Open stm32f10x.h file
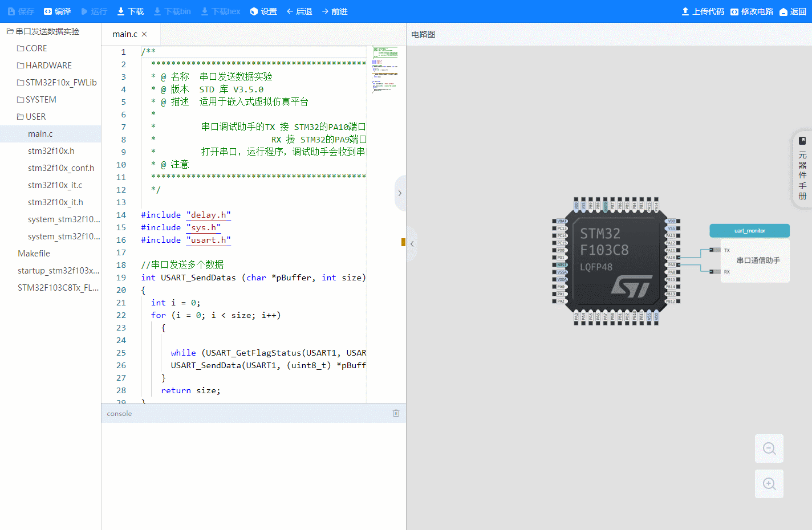This screenshot has width=812, height=530. tap(51, 151)
